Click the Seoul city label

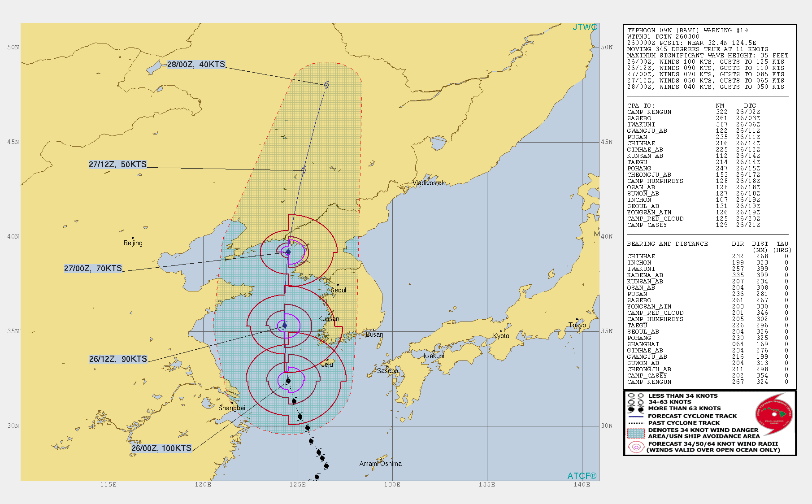(x=339, y=290)
